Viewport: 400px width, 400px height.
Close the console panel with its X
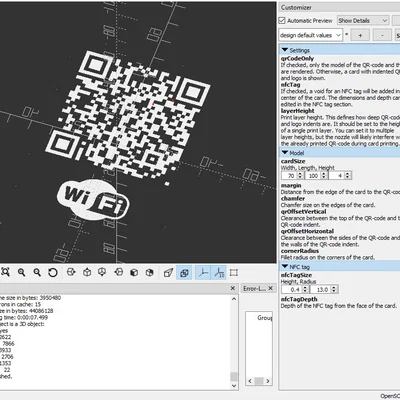[233, 288]
